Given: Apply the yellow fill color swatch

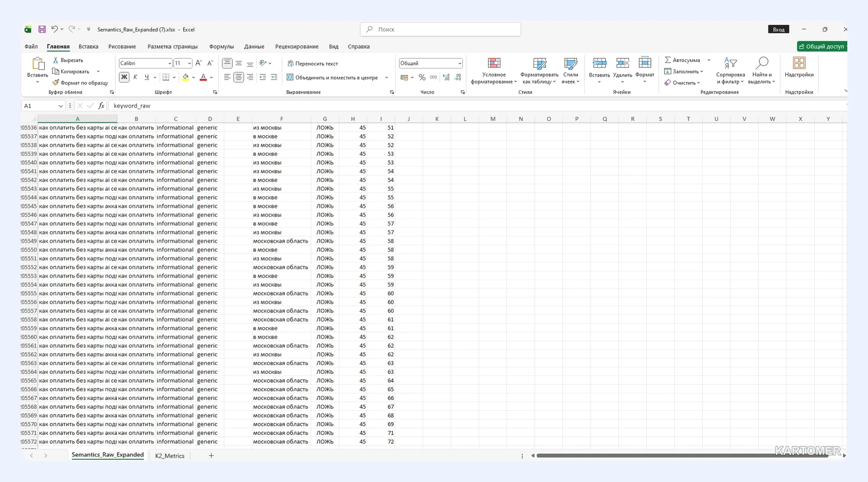Looking at the screenshot, I should pyautogui.click(x=185, y=77).
